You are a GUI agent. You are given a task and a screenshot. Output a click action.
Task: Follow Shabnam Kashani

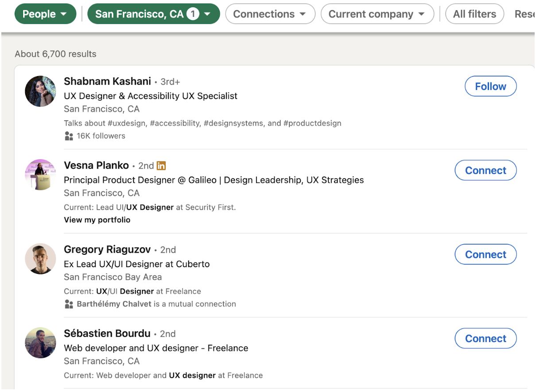490,87
